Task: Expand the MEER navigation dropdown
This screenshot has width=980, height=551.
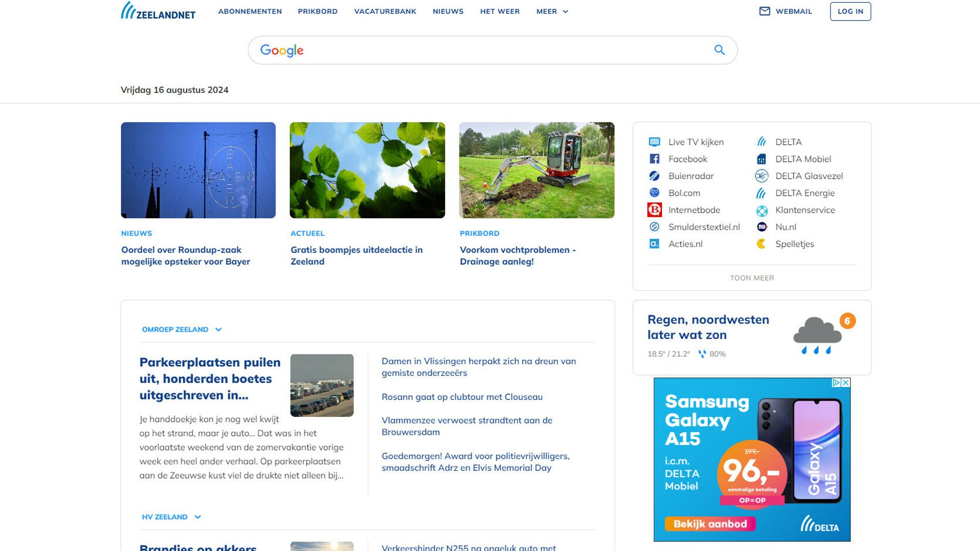Action: click(552, 11)
